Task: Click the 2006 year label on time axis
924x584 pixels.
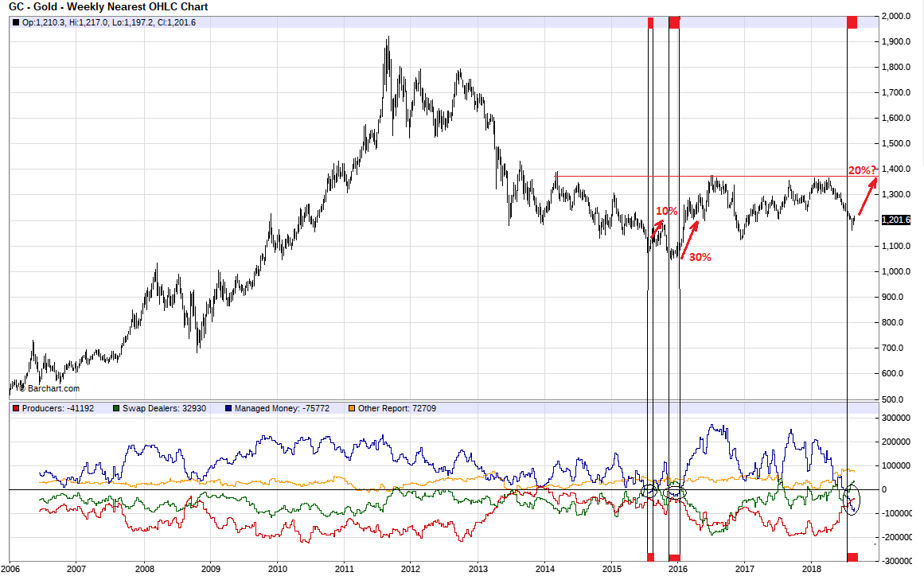Action: click(x=10, y=569)
